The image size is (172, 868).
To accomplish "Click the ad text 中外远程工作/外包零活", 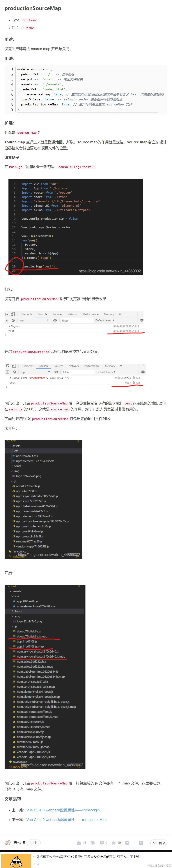I will (87, 857).
